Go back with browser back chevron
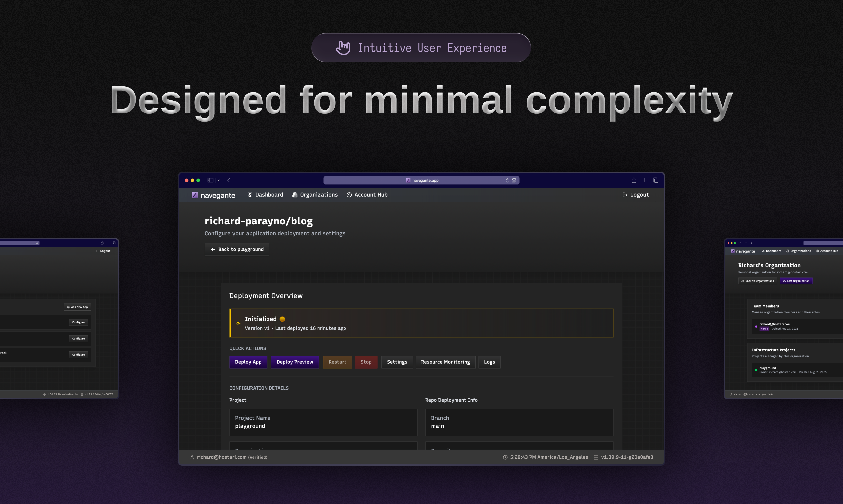Screen dimensions: 843x504 click(x=229, y=180)
